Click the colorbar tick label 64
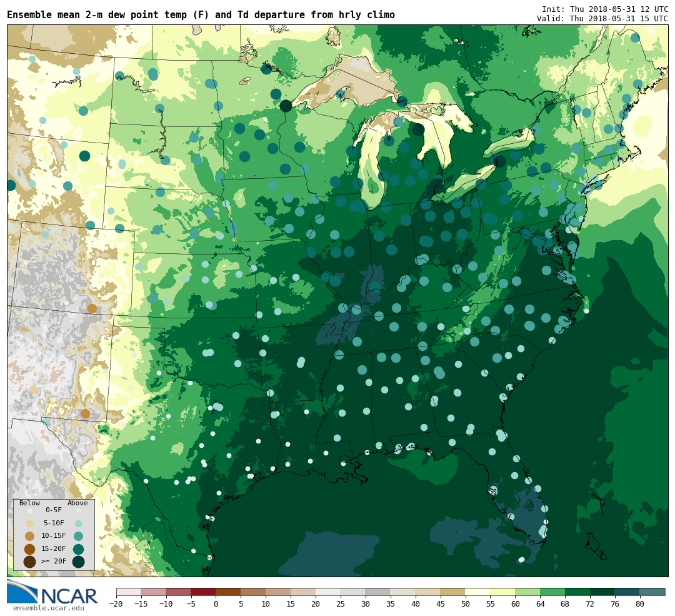Image resolution: width=675 pixels, height=616 pixels. click(540, 604)
